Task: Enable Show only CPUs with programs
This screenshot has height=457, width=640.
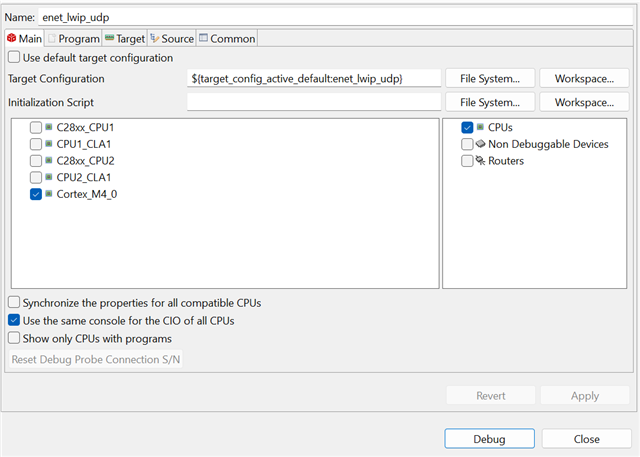Action: (x=14, y=338)
